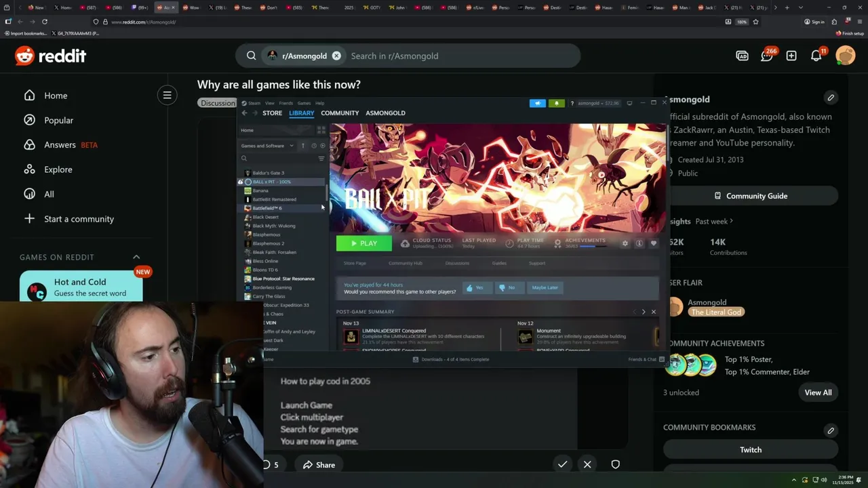The image size is (868, 488).
Task: Collapse the Reddit left sidebar hamburger
Action: click(167, 95)
